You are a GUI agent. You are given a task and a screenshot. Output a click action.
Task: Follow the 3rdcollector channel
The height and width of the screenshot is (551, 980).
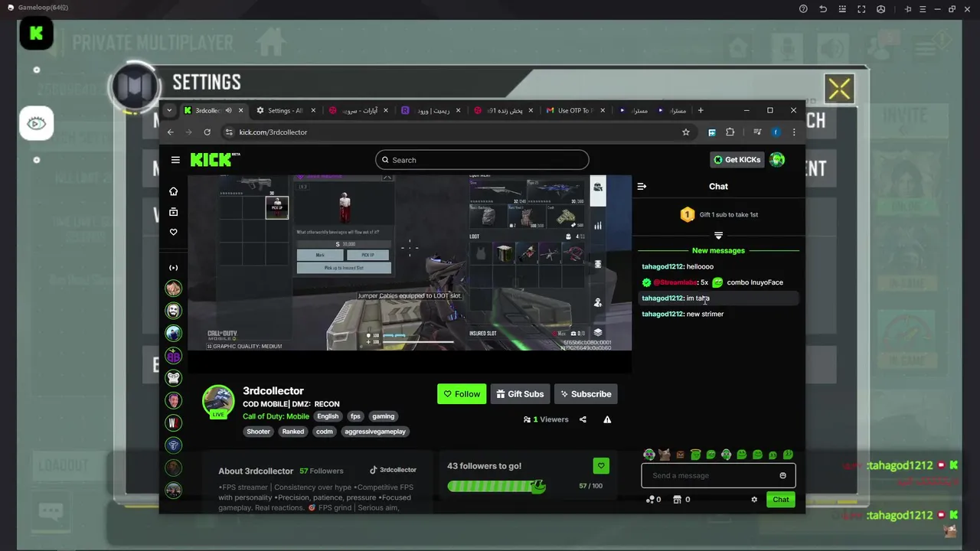pos(462,394)
